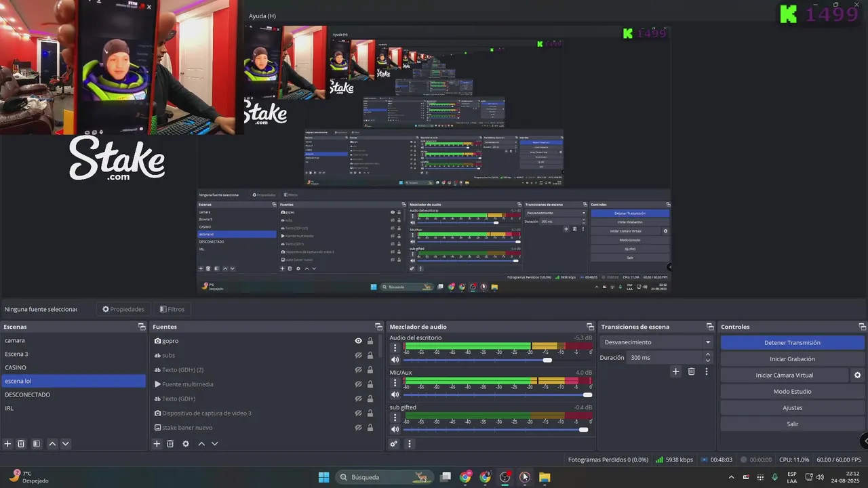Image resolution: width=868 pixels, height=488 pixels.
Task: Select the camara scene
Action: [73, 340]
